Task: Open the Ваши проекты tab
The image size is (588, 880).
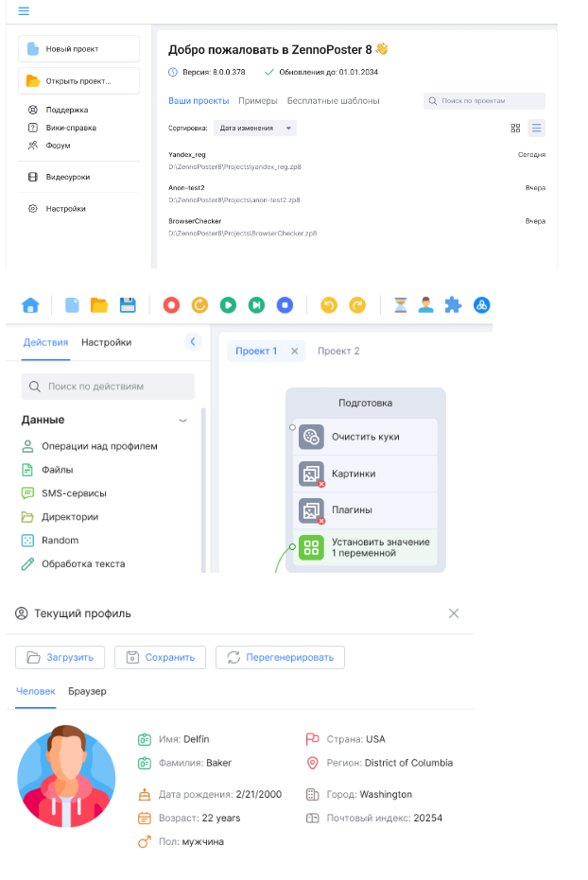Action: click(x=199, y=101)
